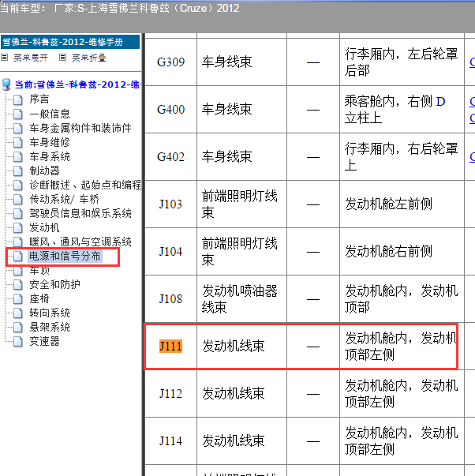Screen dimensions: 475x476
Task: Click the page icon beside 发动机
Action: pyautogui.click(x=18, y=228)
